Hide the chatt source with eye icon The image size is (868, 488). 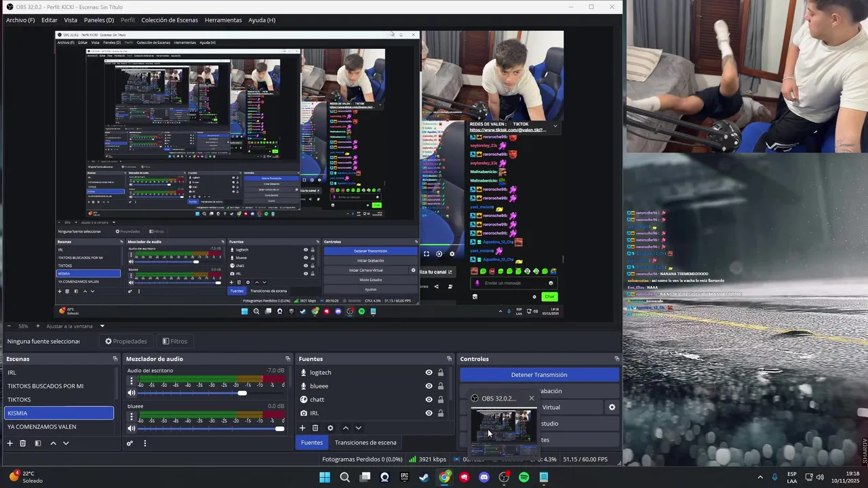pyautogui.click(x=429, y=399)
